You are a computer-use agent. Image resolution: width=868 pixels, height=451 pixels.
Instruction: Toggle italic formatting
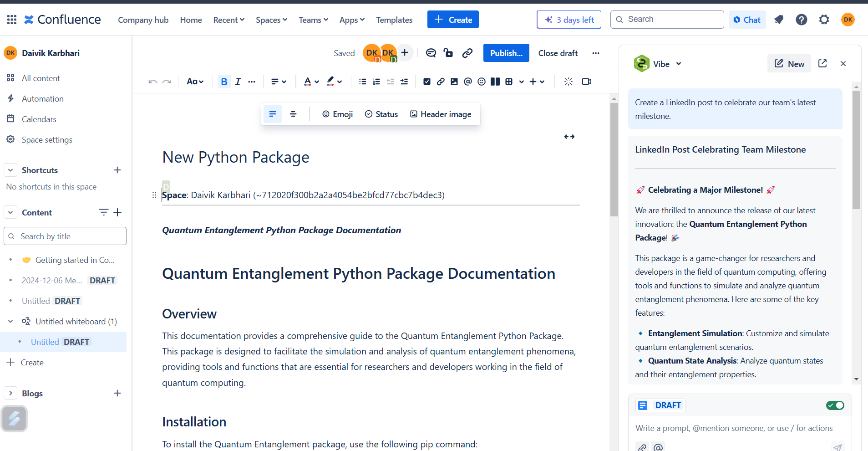(238, 82)
